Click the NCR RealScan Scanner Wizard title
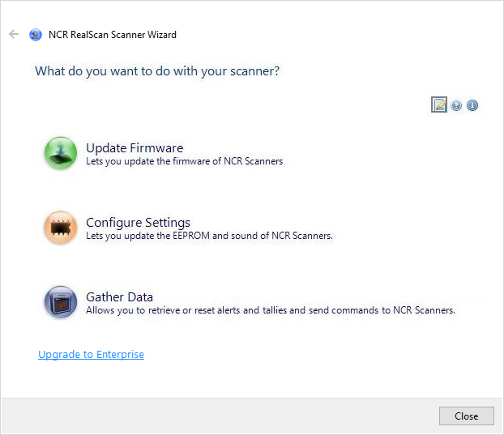This screenshot has width=504, height=435. click(x=113, y=35)
